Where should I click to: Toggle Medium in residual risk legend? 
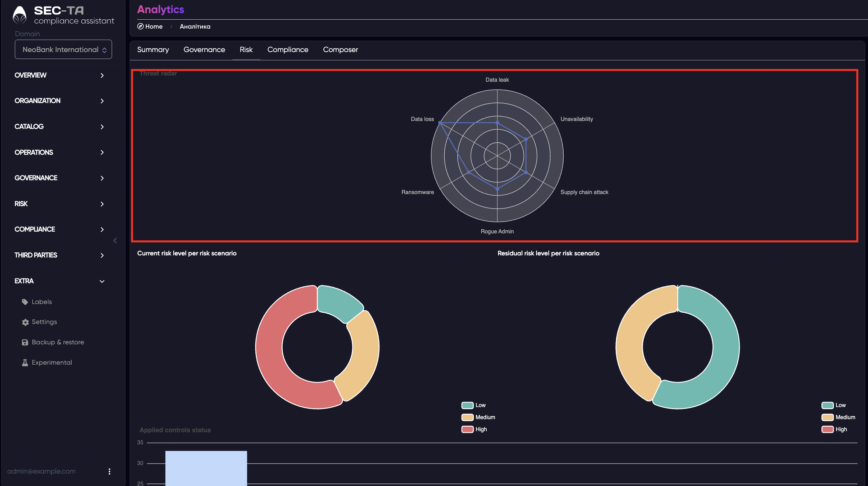tap(838, 417)
